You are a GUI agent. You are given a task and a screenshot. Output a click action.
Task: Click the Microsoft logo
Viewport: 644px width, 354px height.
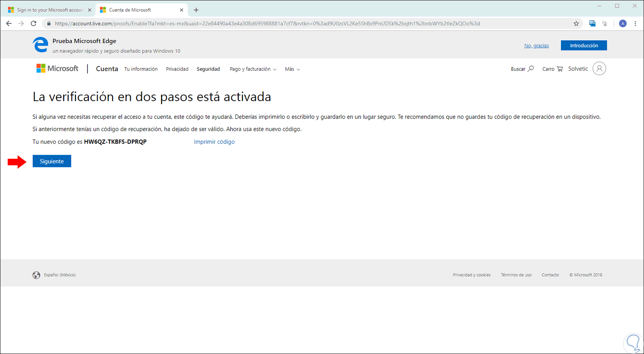(x=57, y=69)
